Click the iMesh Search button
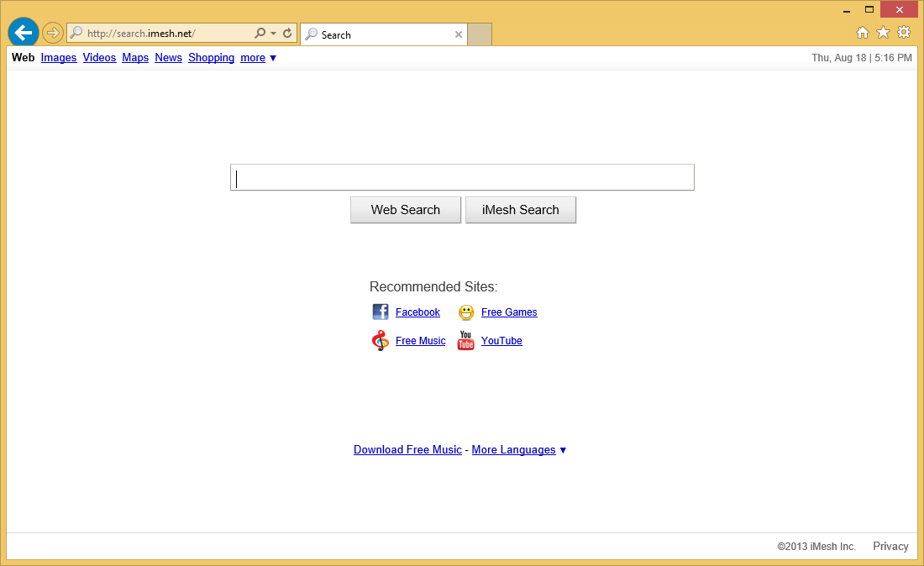Image resolution: width=924 pixels, height=566 pixels. point(520,209)
